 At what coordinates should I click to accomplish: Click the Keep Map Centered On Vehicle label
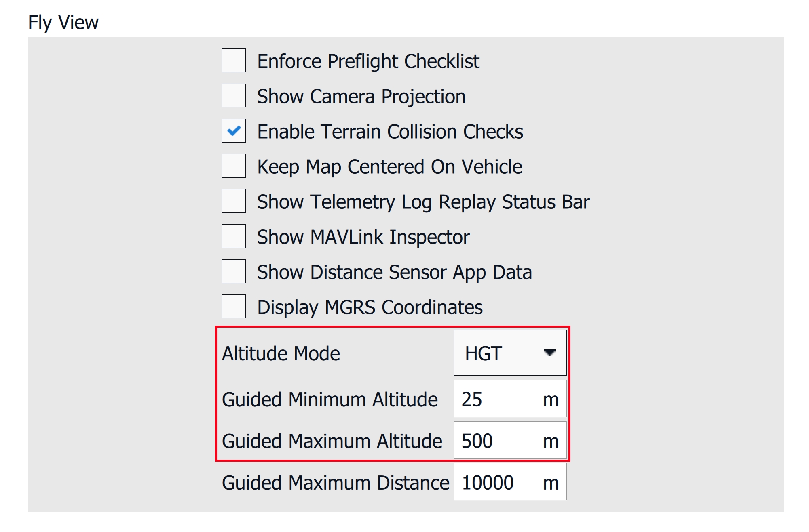[x=389, y=167]
